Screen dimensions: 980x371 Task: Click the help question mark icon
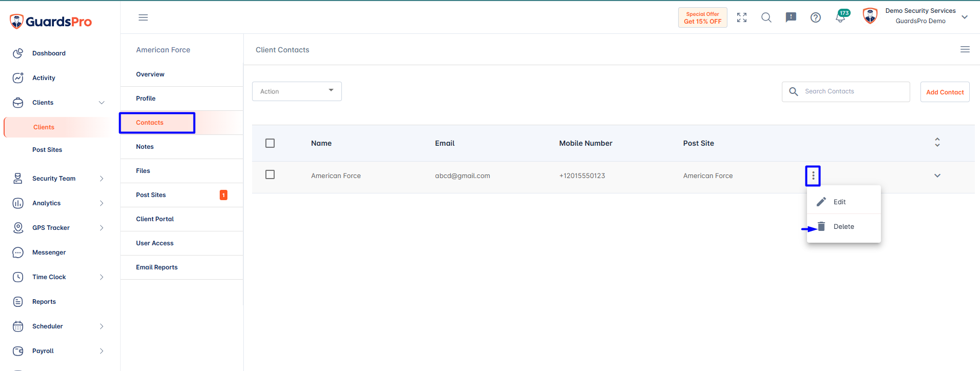click(x=816, y=17)
